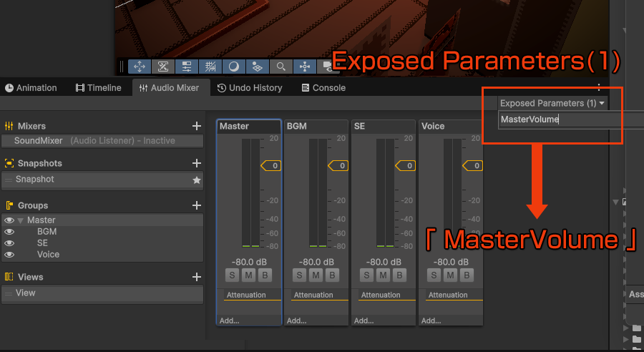The image size is (644, 352).
Task: Open the Exposed Parameters dropdown
Action: (x=552, y=103)
